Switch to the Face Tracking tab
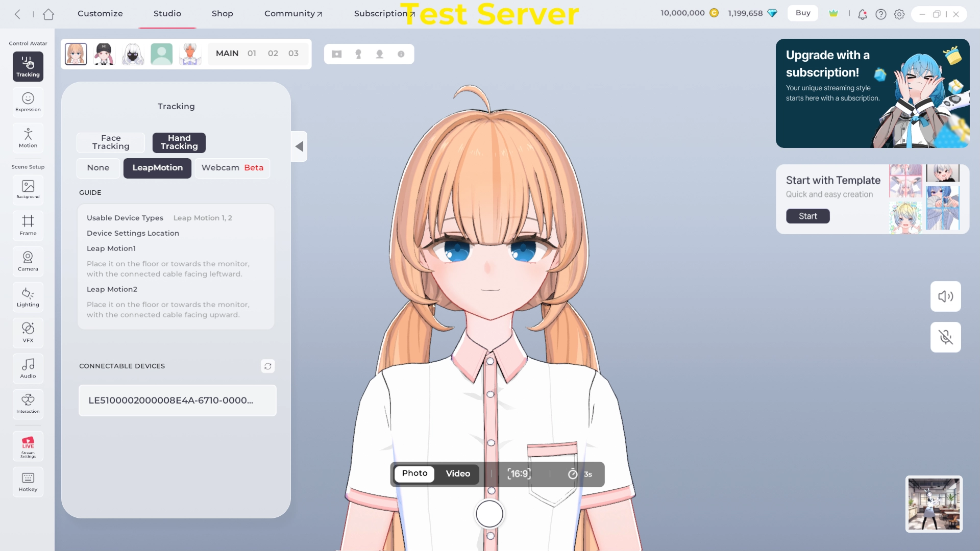This screenshot has height=551, width=980. pos(111,142)
